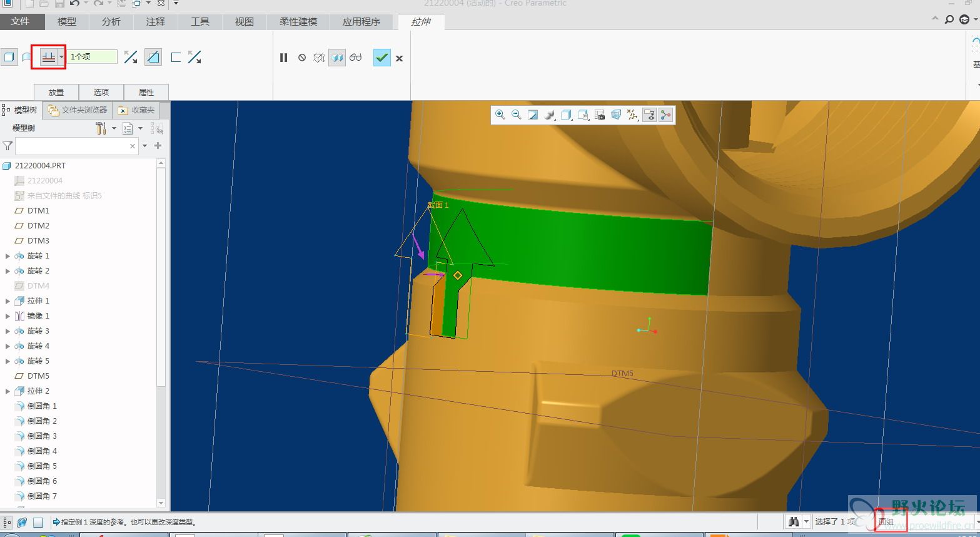The image size is (980, 537).
Task: Select the unattached preview icon
Action: pos(320,58)
